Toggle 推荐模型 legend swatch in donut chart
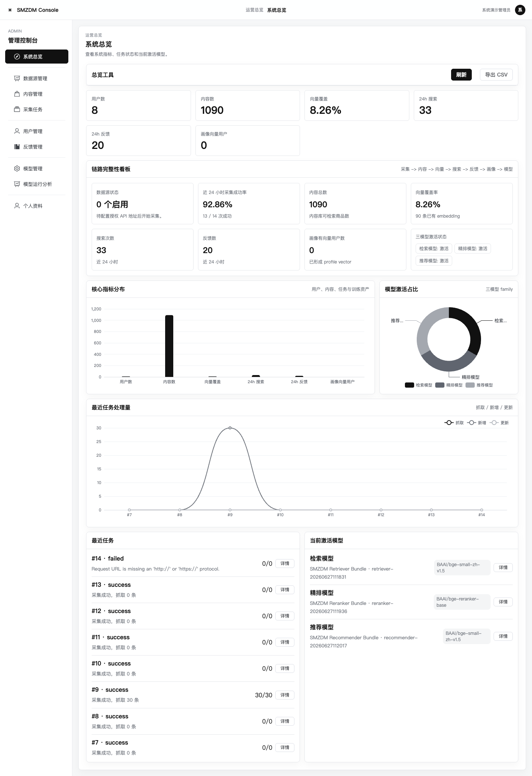Image resolution: width=532 pixels, height=776 pixels. coord(470,385)
